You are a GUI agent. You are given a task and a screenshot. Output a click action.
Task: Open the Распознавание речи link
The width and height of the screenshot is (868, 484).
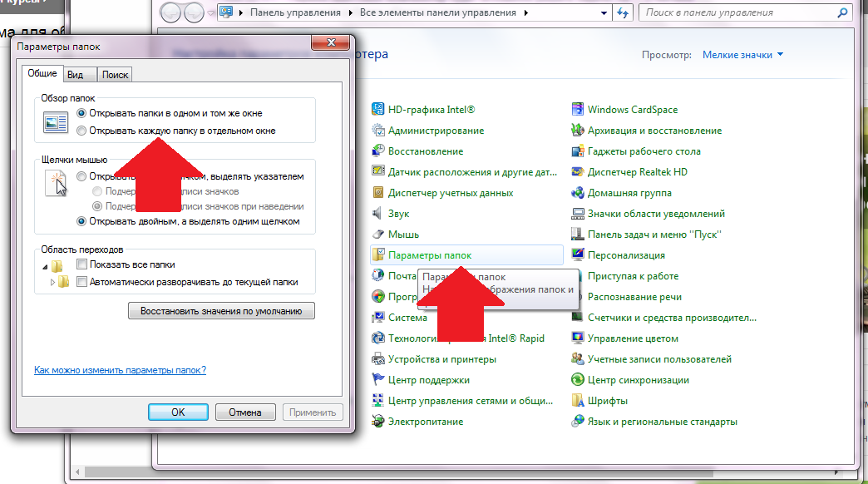click(x=634, y=297)
